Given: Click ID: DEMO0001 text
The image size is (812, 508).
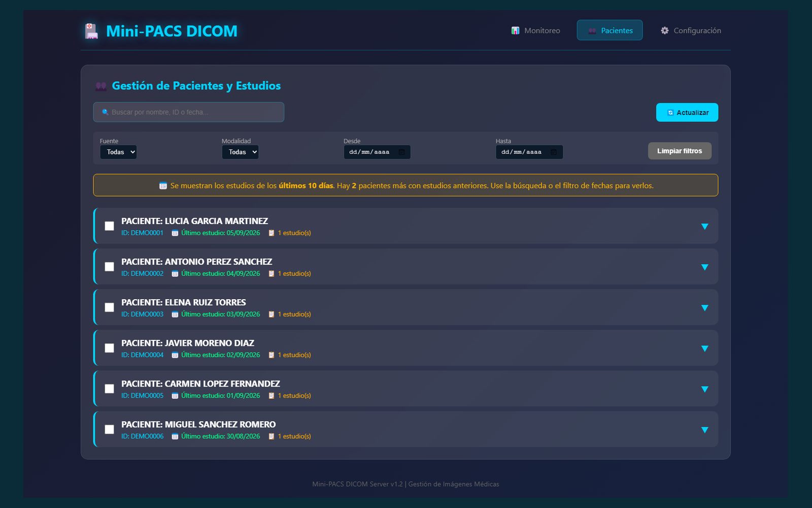Looking at the screenshot, I should (x=142, y=233).
